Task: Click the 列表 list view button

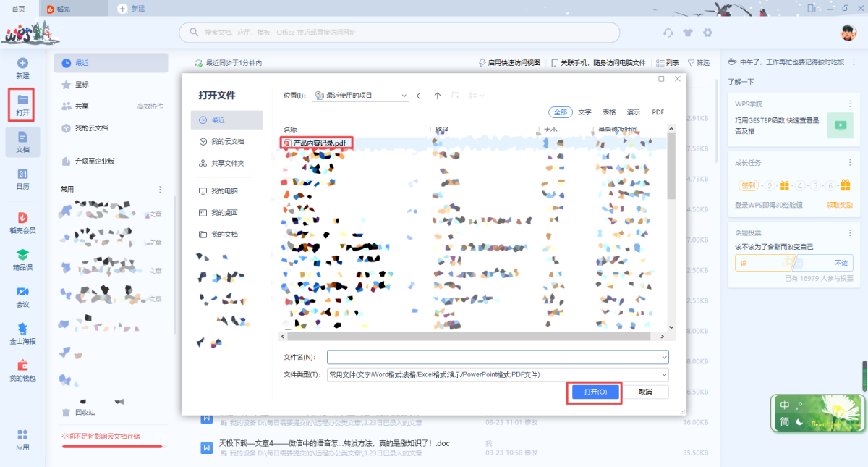Action: click(668, 63)
